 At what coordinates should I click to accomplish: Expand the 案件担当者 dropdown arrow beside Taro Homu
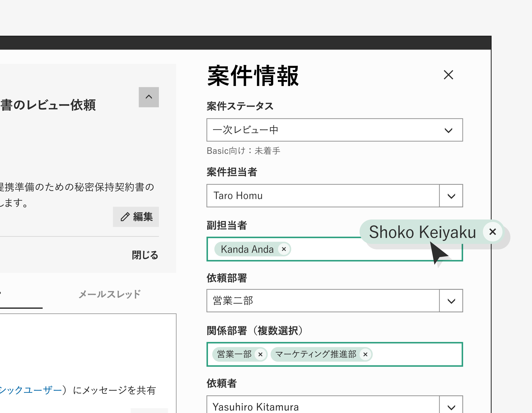click(x=451, y=196)
